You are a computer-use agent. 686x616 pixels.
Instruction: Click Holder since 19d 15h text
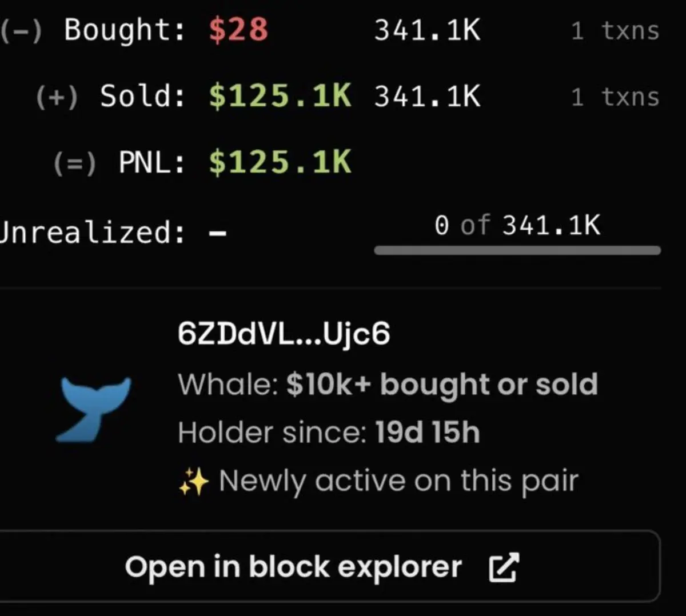pos(329,433)
